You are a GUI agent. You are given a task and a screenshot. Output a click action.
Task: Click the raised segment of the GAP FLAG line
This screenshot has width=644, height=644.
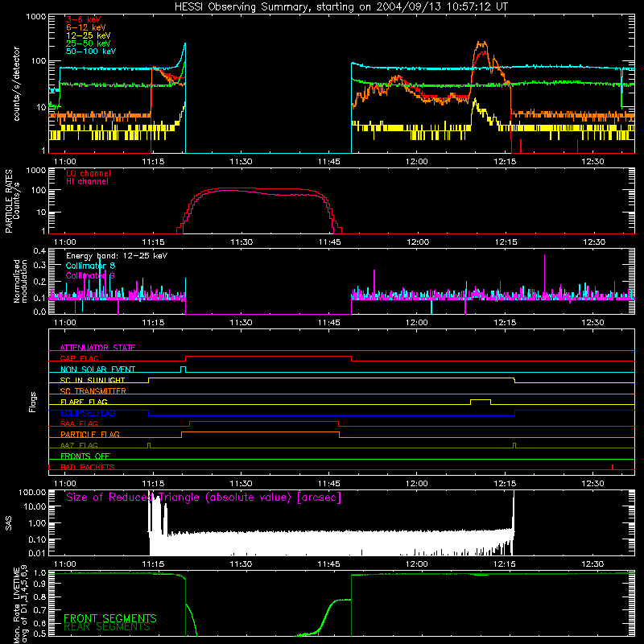(x=269, y=356)
